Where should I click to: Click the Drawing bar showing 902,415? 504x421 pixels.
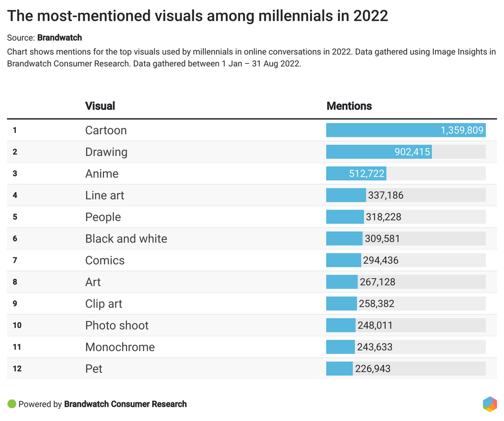tap(378, 152)
